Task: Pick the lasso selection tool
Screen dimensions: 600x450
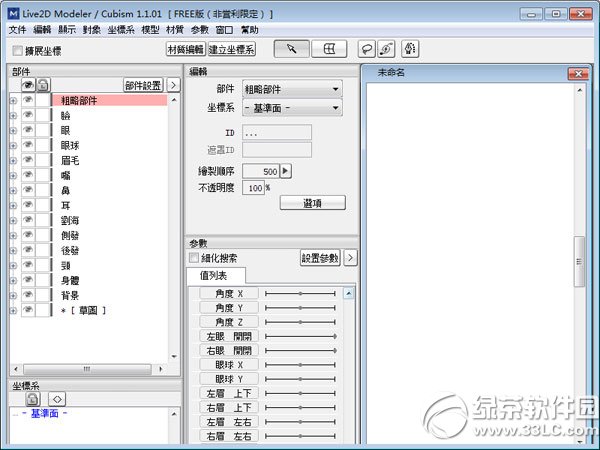Action: (366, 49)
